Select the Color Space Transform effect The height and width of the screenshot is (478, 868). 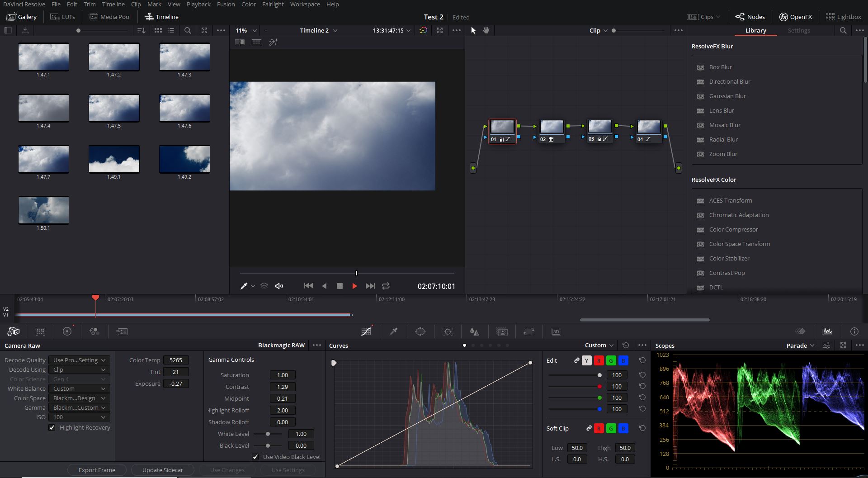pyautogui.click(x=740, y=244)
